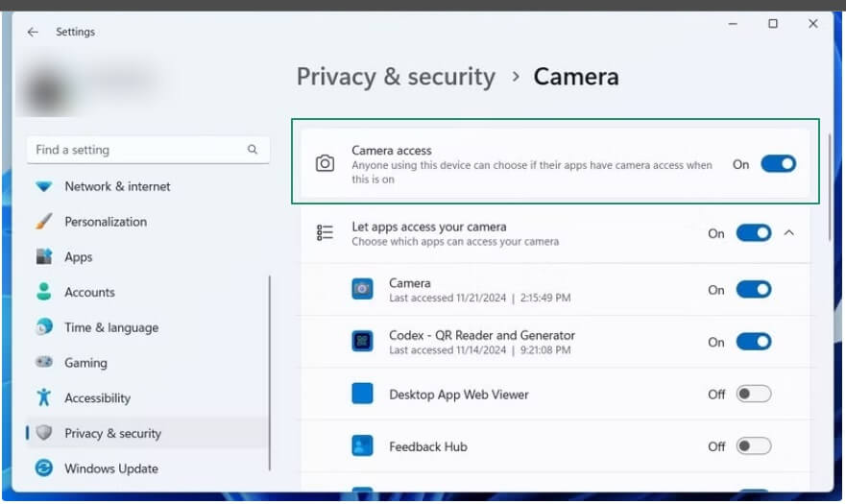Click "Choose which apps can access" description
This screenshot has height=504, width=846.
pos(455,242)
